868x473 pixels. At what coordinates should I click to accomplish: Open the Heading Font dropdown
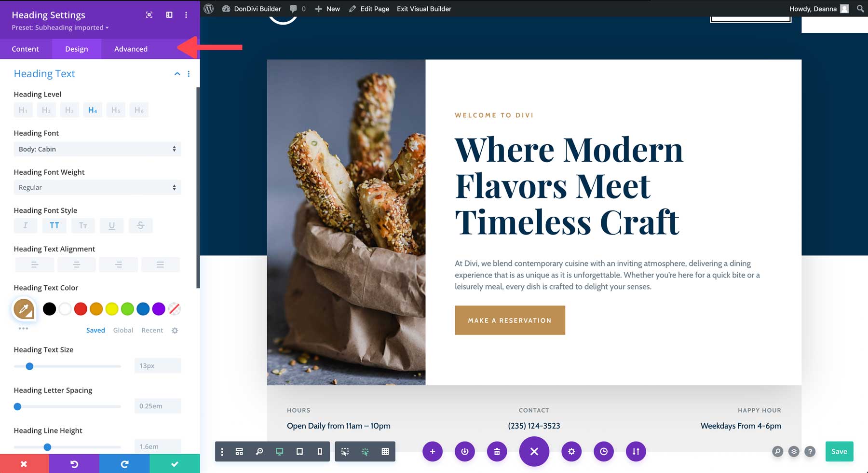point(97,149)
